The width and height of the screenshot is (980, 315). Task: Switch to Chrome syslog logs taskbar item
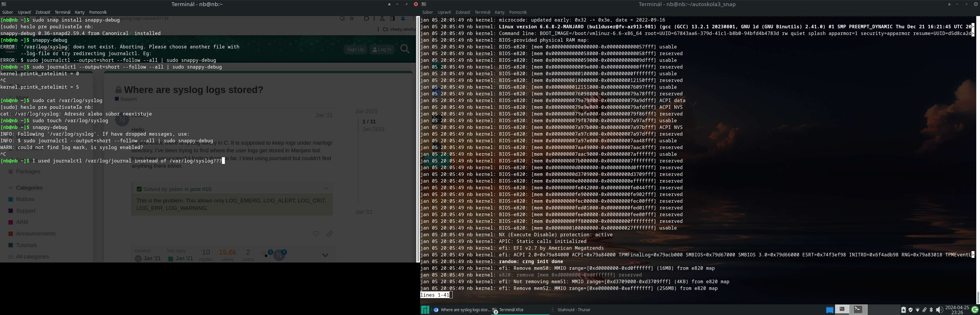462,310
